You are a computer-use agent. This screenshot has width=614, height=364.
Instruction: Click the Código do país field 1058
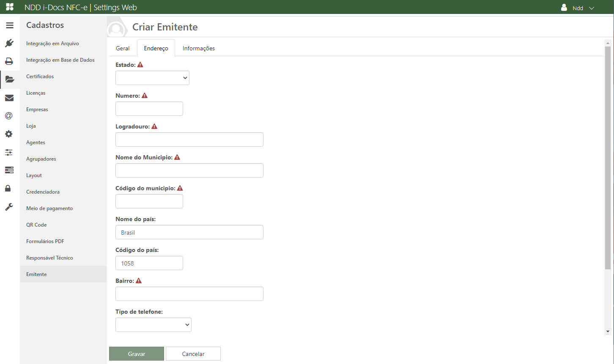149,263
